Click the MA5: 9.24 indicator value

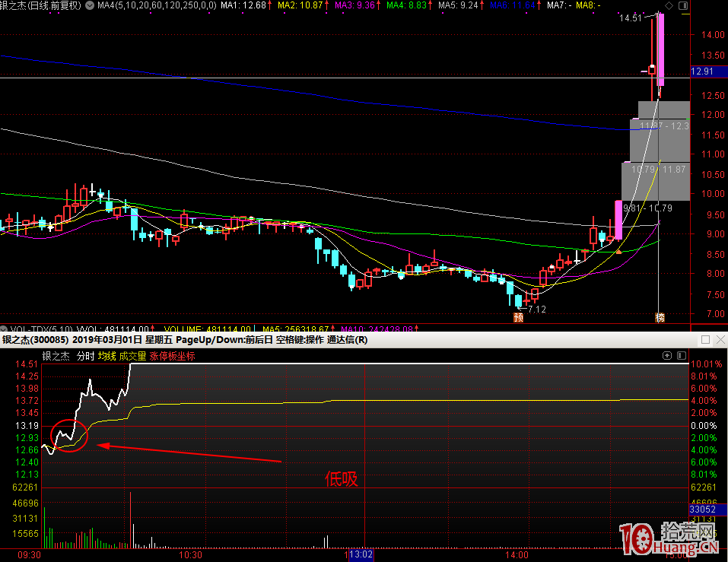coord(458,5)
